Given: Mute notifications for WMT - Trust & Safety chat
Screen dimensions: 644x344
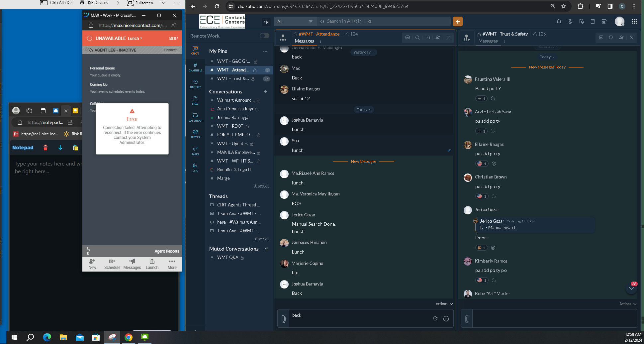Looking at the screenshot, I should (621, 38).
